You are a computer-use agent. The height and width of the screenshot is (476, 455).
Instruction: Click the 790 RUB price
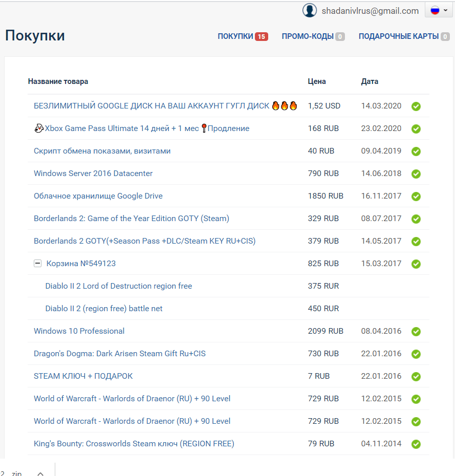[x=323, y=174]
